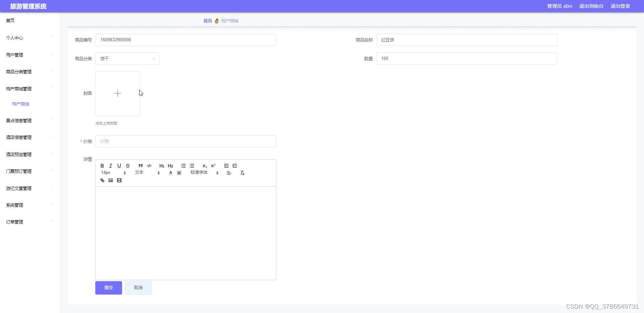The height and width of the screenshot is (313, 644).
Task: Open the text background color picker
Action: click(x=179, y=173)
